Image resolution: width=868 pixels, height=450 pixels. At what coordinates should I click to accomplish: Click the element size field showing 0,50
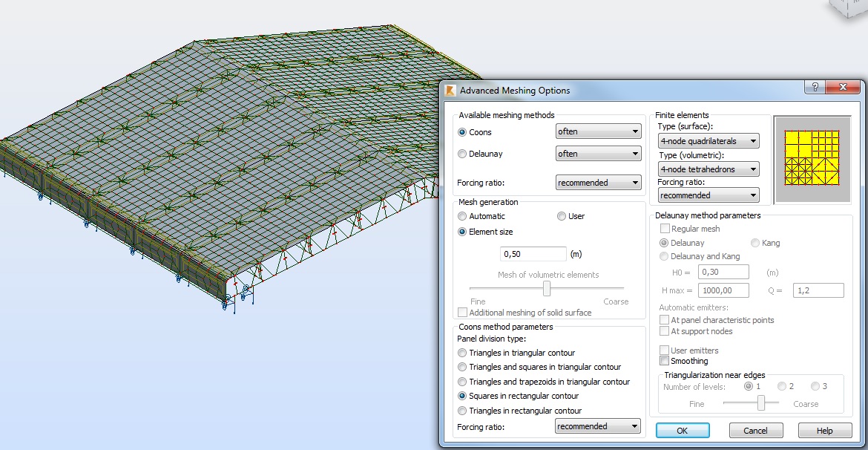533,253
